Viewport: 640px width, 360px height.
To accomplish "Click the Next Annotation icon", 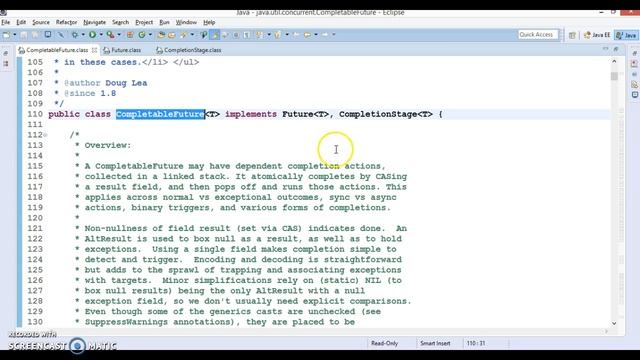I will coord(260,35).
